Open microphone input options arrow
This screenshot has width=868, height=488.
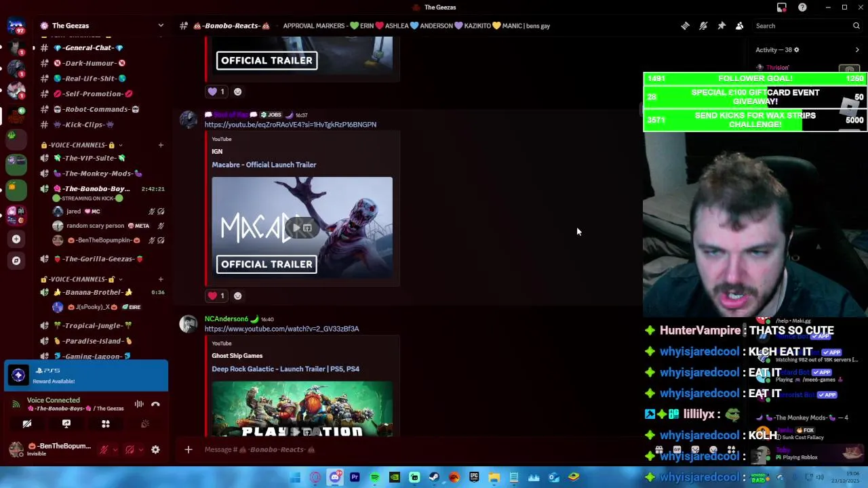coord(115,449)
